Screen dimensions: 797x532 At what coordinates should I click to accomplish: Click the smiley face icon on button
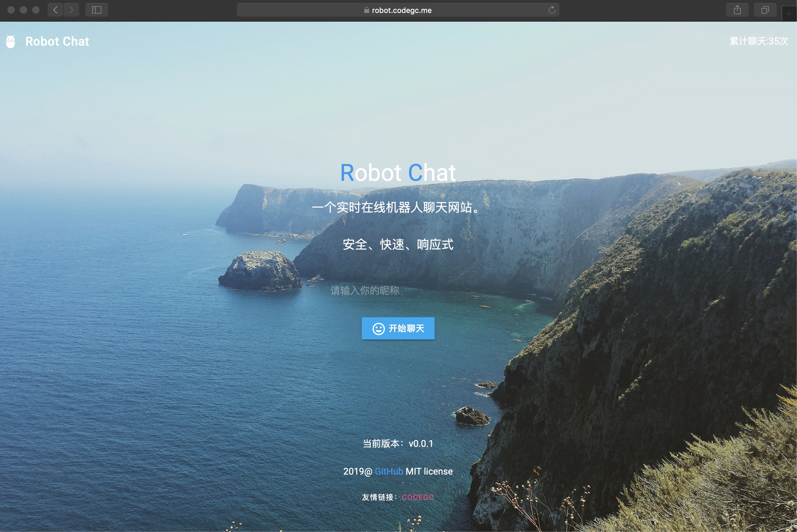[x=378, y=328]
